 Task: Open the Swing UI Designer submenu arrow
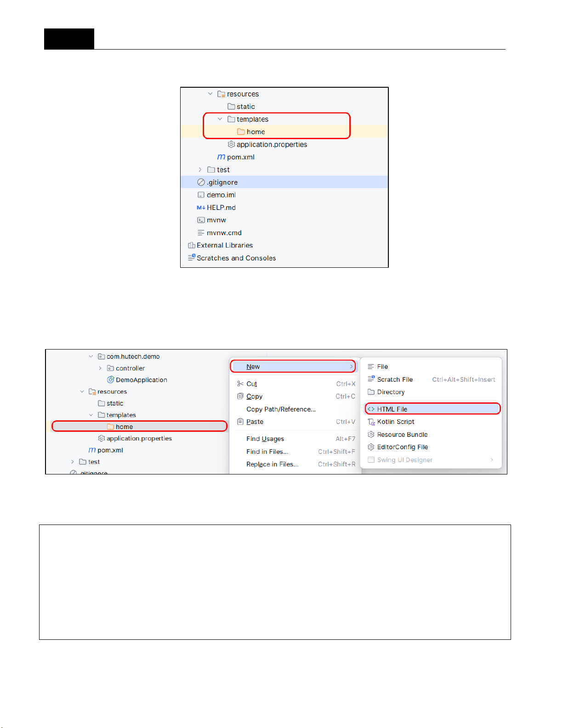(492, 460)
